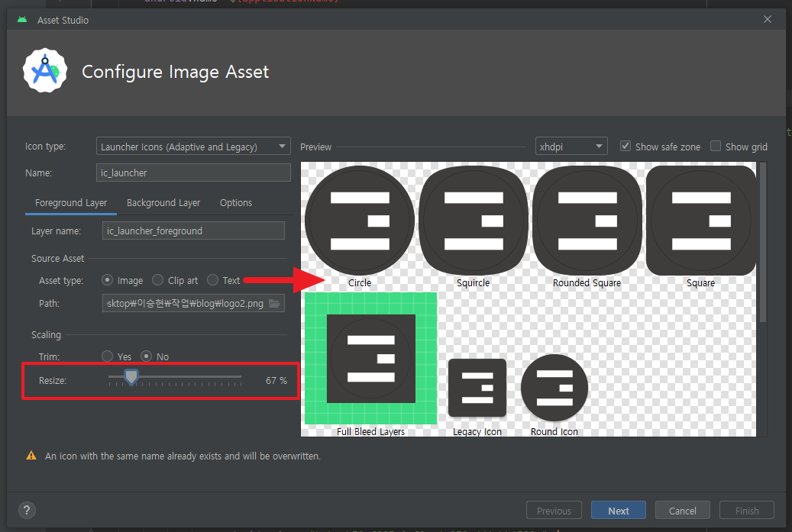Switch to the Foreground Layer tab
This screenshot has height=532, width=792.
coord(71,202)
